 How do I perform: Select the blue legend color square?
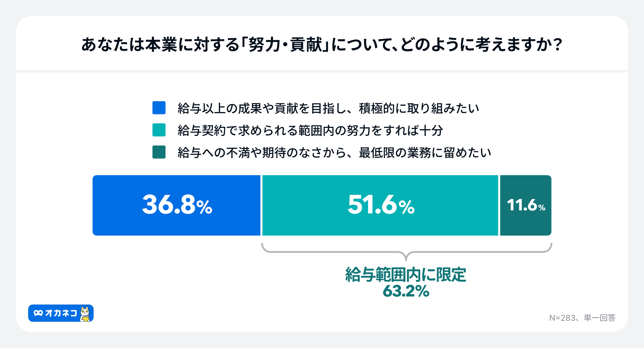tap(159, 108)
